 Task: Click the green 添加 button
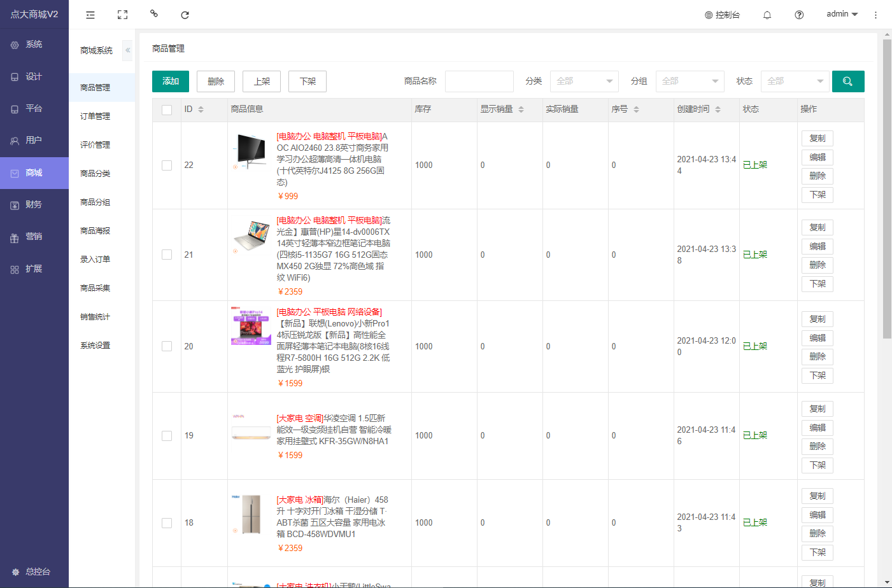(x=171, y=81)
